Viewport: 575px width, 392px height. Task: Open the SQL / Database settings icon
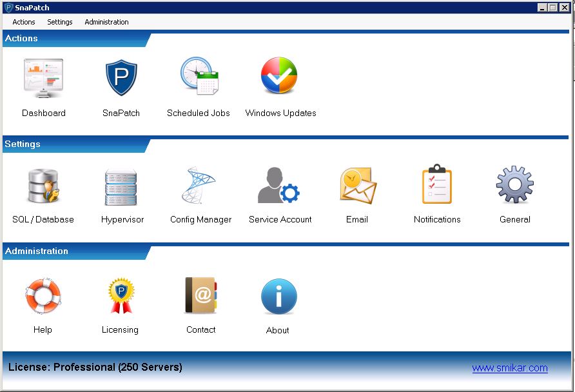point(44,186)
